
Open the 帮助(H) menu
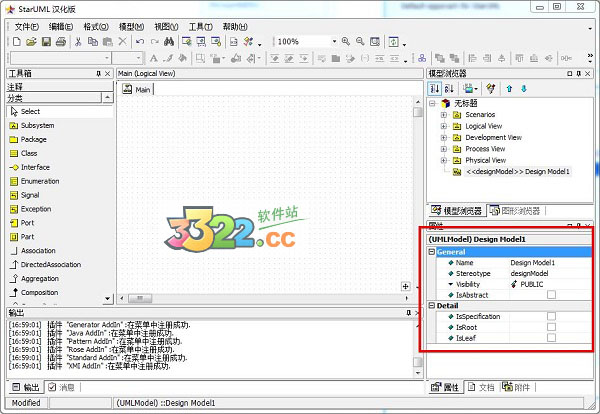click(235, 27)
